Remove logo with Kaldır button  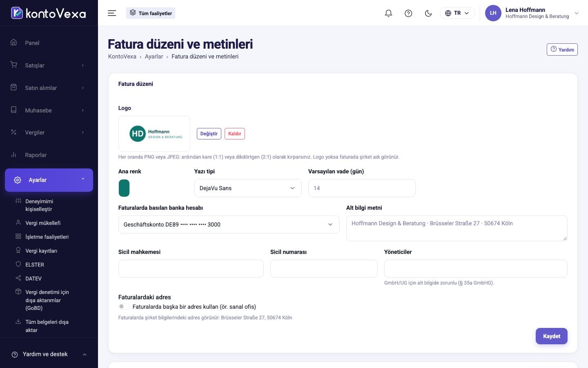point(235,134)
